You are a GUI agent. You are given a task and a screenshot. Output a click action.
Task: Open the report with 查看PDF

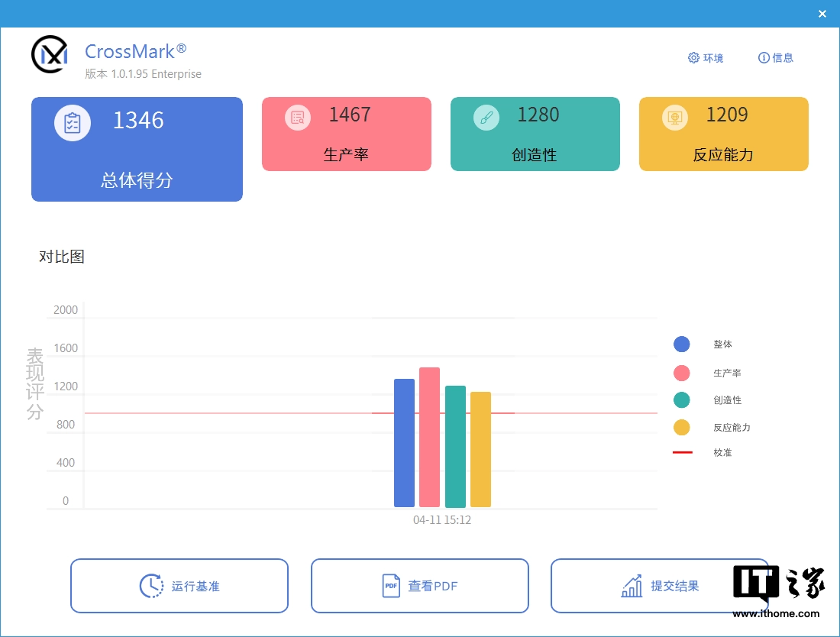419,586
